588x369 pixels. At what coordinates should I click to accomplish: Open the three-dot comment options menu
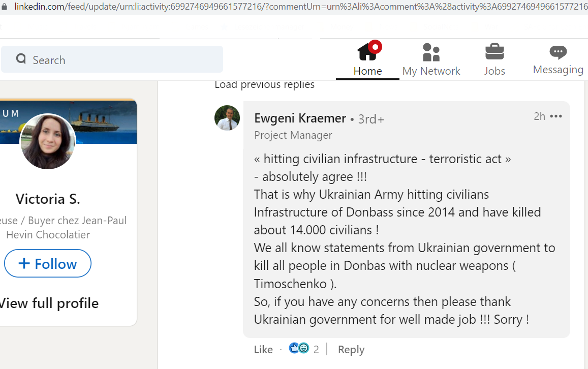(556, 116)
